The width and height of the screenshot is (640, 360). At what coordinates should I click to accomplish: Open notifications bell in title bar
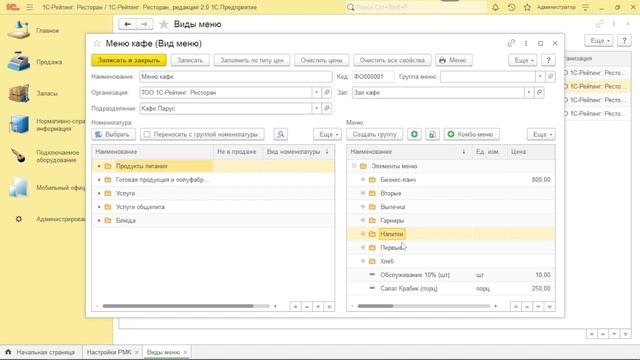[x=495, y=7]
